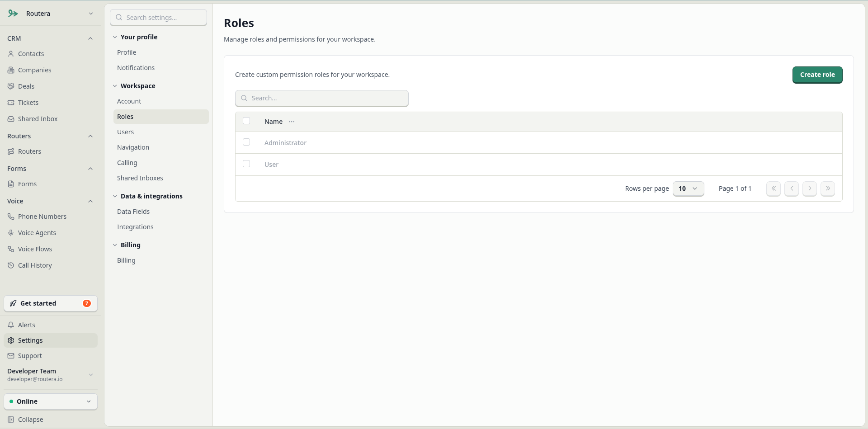Click the Routera logo icon

pyautogui.click(x=13, y=14)
